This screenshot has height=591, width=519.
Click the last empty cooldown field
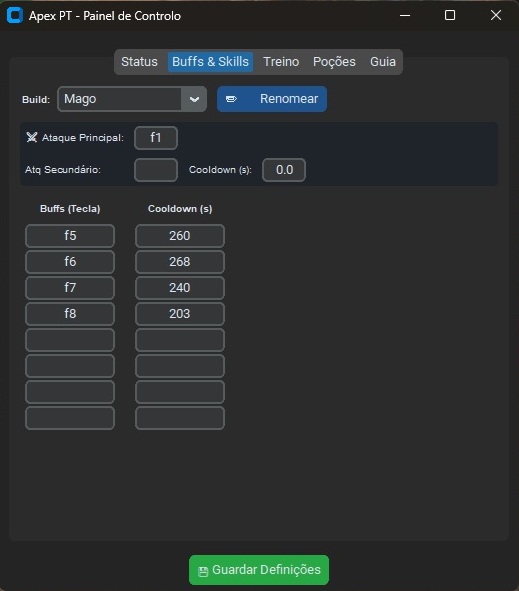[180, 418]
